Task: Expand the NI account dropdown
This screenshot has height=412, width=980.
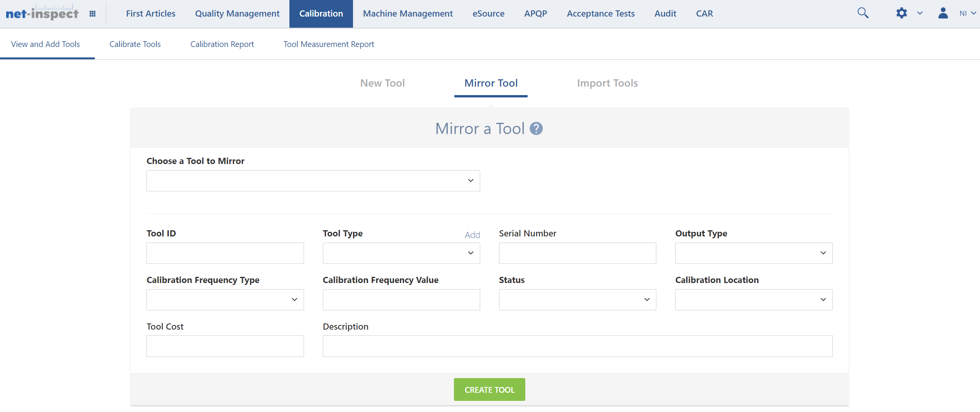Action: 968,13
